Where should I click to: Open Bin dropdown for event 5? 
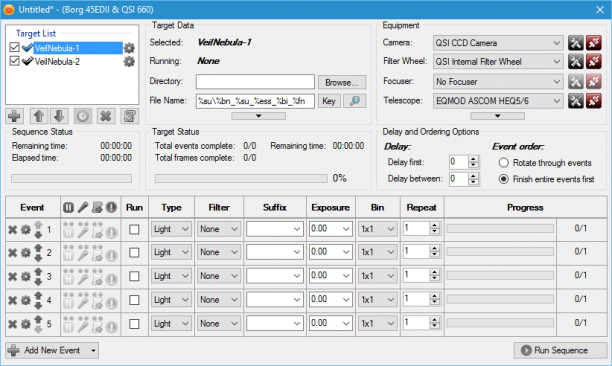pyautogui.click(x=377, y=324)
